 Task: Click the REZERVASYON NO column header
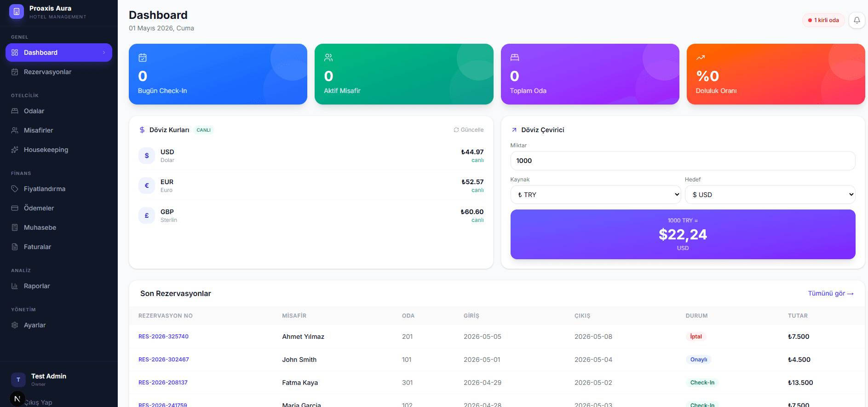coord(166,316)
